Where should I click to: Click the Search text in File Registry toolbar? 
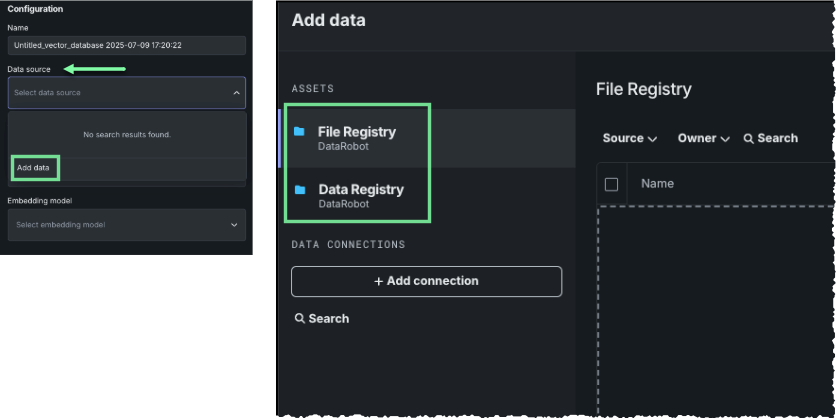pos(777,138)
